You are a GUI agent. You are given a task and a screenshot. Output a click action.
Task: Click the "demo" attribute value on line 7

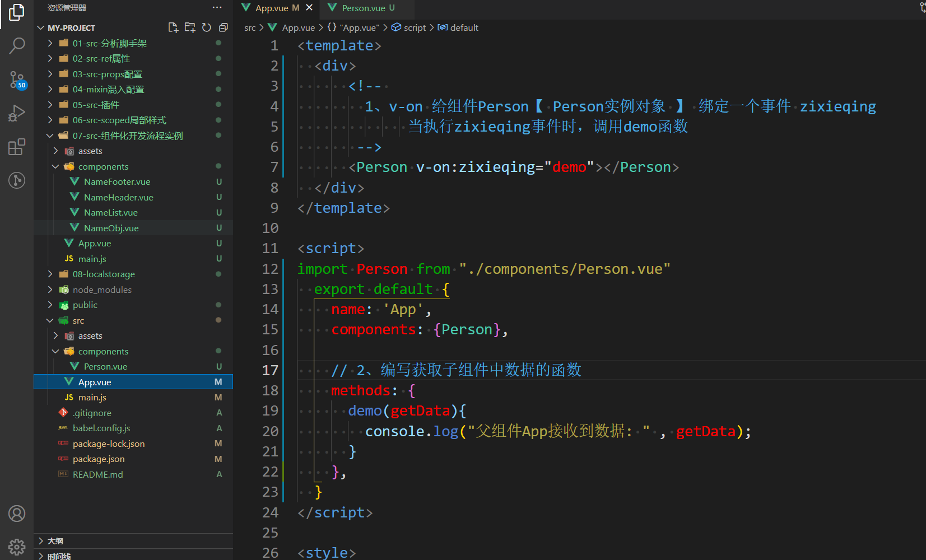[569, 167]
